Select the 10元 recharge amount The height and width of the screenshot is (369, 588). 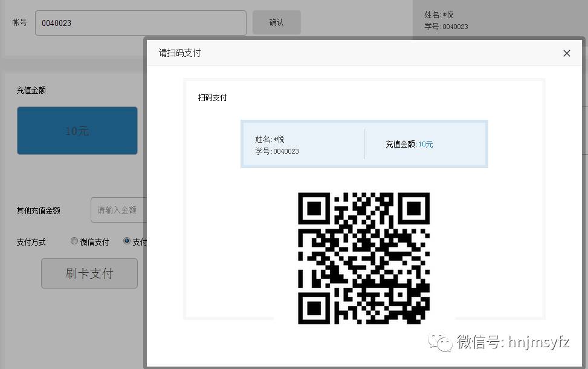[77, 131]
